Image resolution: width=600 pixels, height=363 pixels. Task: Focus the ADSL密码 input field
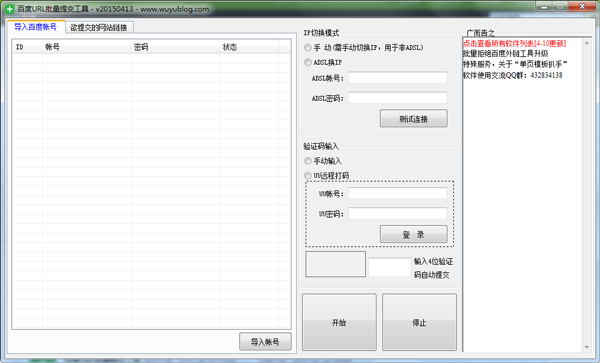398,98
